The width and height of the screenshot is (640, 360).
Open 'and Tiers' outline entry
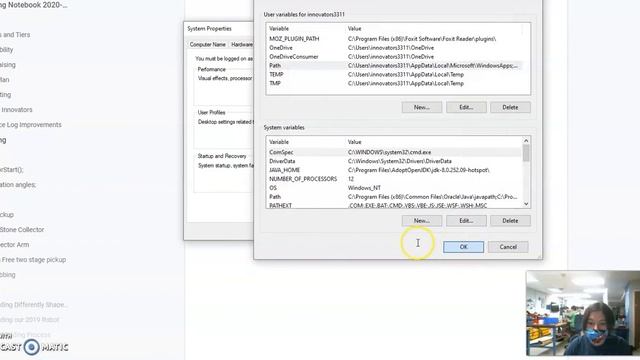(x=16, y=35)
